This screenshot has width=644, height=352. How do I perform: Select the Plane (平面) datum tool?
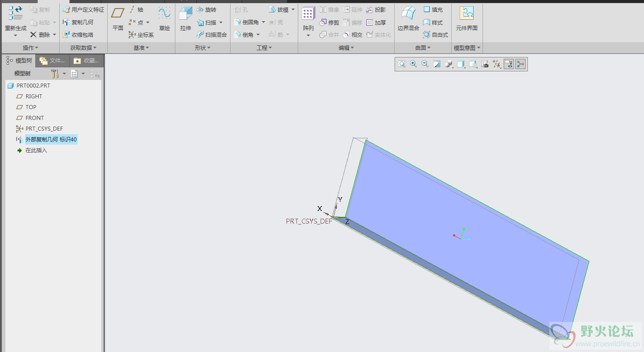[118, 18]
